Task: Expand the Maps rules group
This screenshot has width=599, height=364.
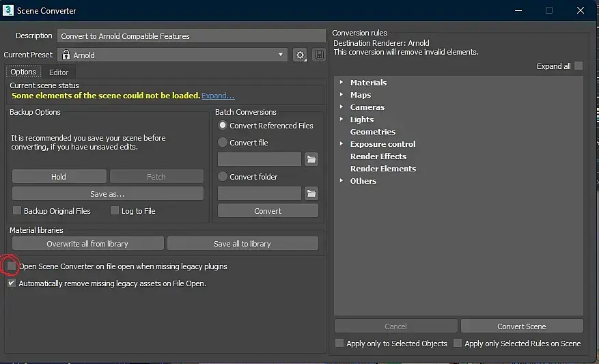Action: coord(341,94)
